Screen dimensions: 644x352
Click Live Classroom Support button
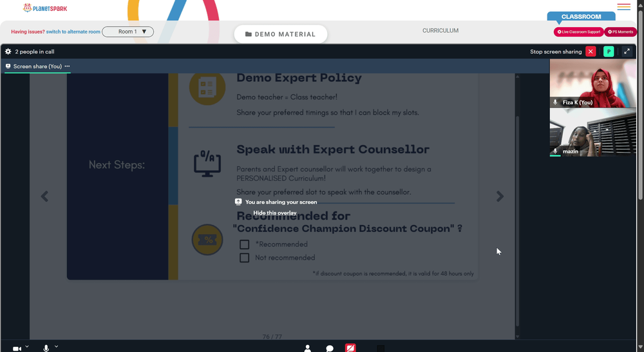[579, 32]
